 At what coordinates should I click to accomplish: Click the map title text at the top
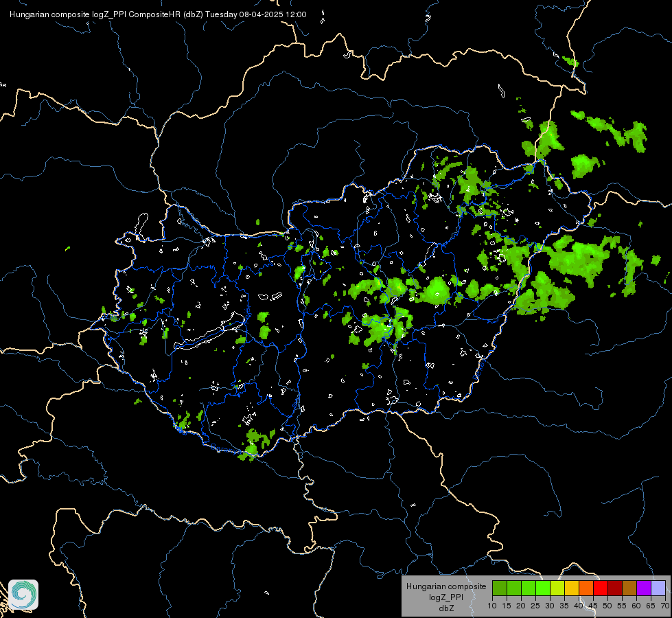pyautogui.click(x=158, y=14)
